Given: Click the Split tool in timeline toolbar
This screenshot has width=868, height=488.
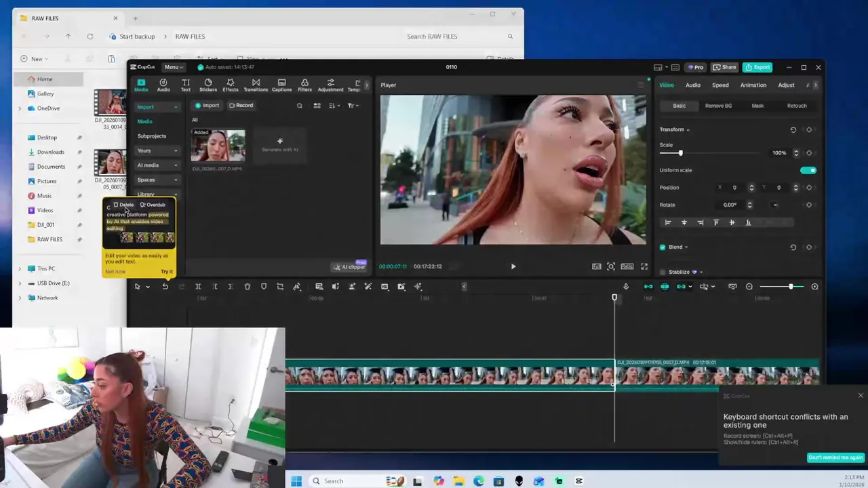Looking at the screenshot, I should pos(198,287).
